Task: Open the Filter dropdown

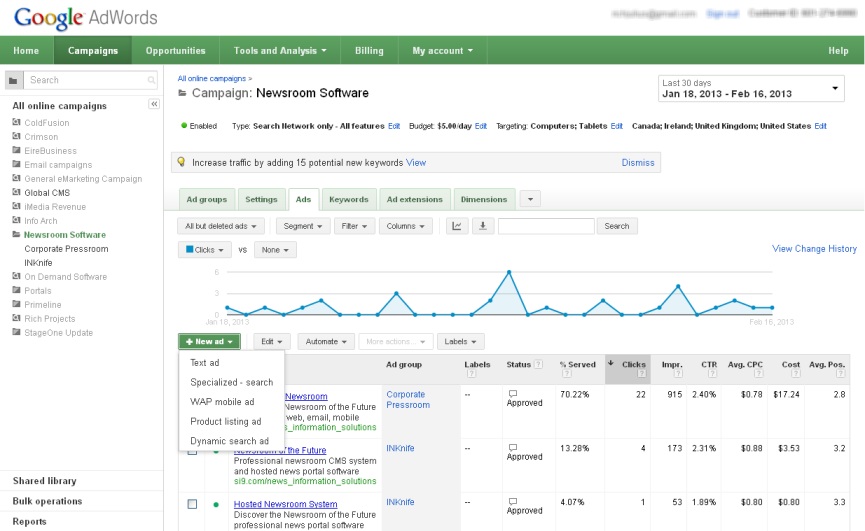Action: (x=354, y=226)
